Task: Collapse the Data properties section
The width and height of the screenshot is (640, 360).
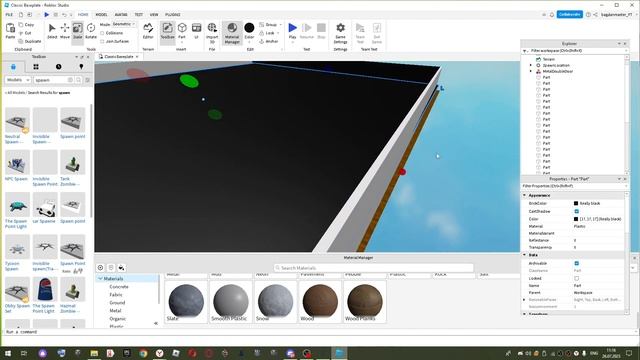Action: point(524,255)
